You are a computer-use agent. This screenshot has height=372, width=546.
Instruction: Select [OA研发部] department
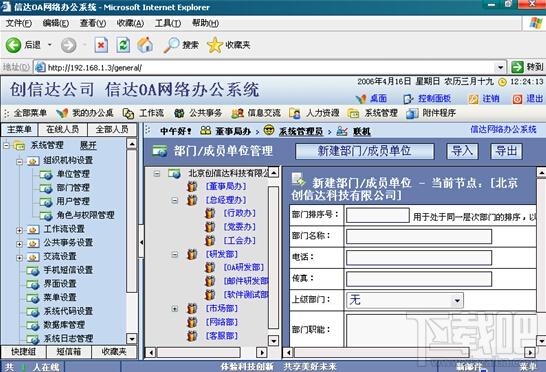tap(244, 268)
